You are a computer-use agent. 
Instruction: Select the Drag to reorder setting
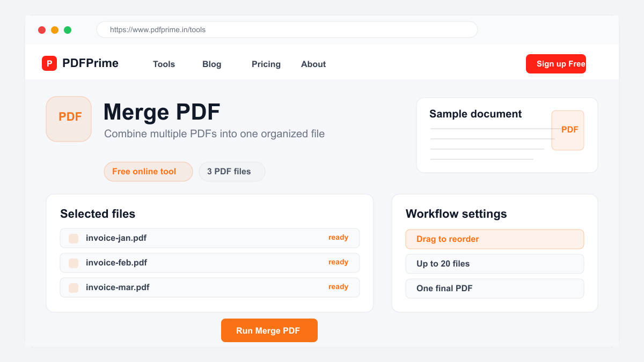tap(495, 239)
